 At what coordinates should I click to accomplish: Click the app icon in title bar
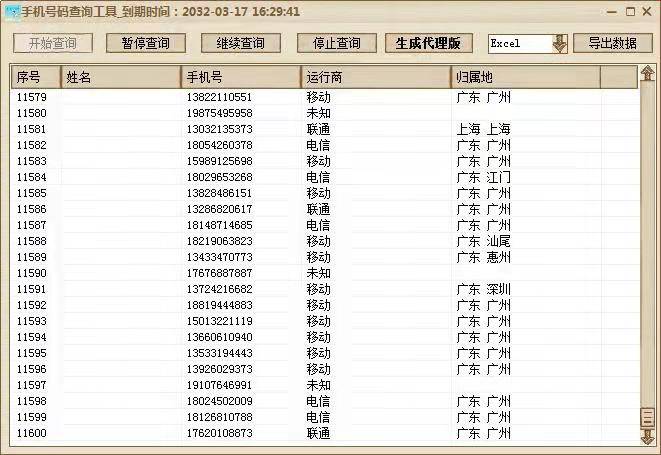click(x=13, y=12)
